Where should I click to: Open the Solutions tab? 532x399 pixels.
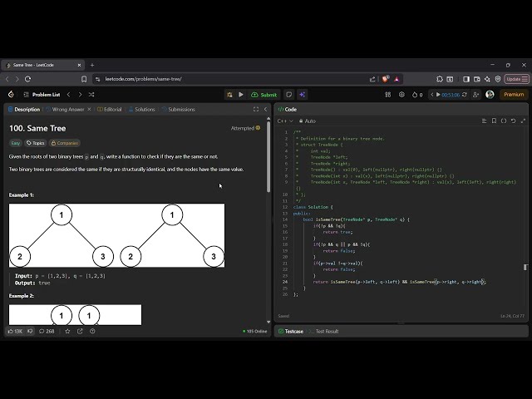(x=142, y=109)
